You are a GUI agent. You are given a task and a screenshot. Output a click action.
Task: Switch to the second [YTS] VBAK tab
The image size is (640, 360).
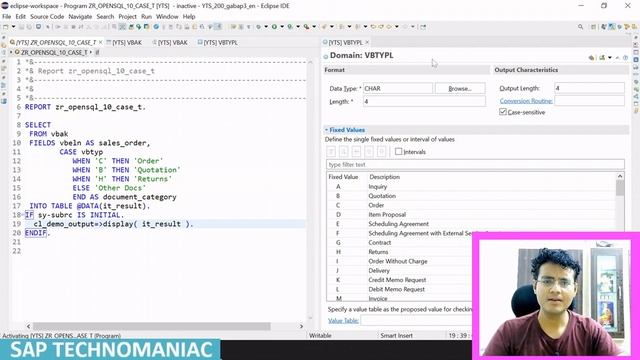pos(170,42)
